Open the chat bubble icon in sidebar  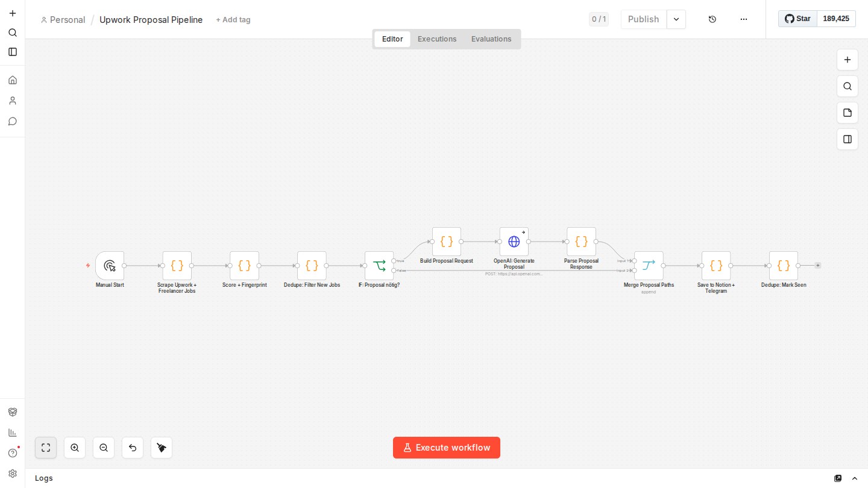tap(12, 121)
